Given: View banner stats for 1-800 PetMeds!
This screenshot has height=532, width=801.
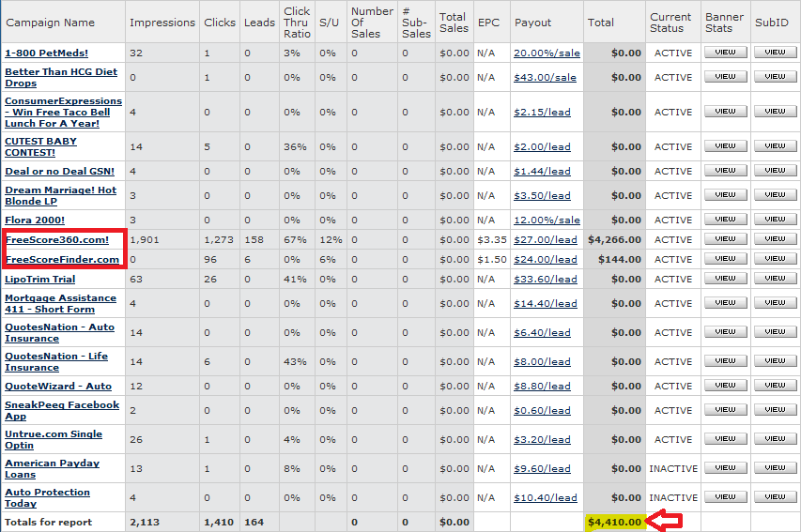Looking at the screenshot, I should [x=725, y=53].
